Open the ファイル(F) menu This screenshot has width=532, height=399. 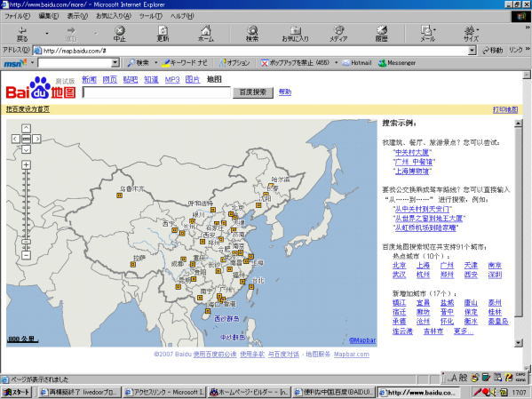17,16
